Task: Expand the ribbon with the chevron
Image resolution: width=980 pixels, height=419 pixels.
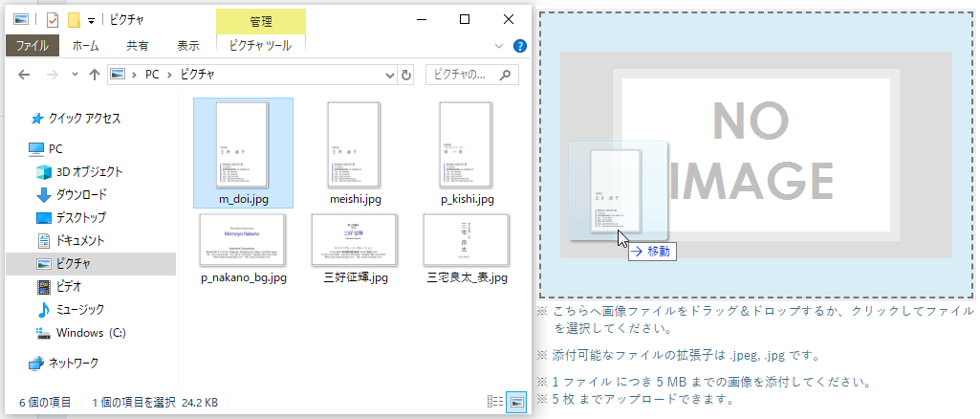Action: coord(499,46)
